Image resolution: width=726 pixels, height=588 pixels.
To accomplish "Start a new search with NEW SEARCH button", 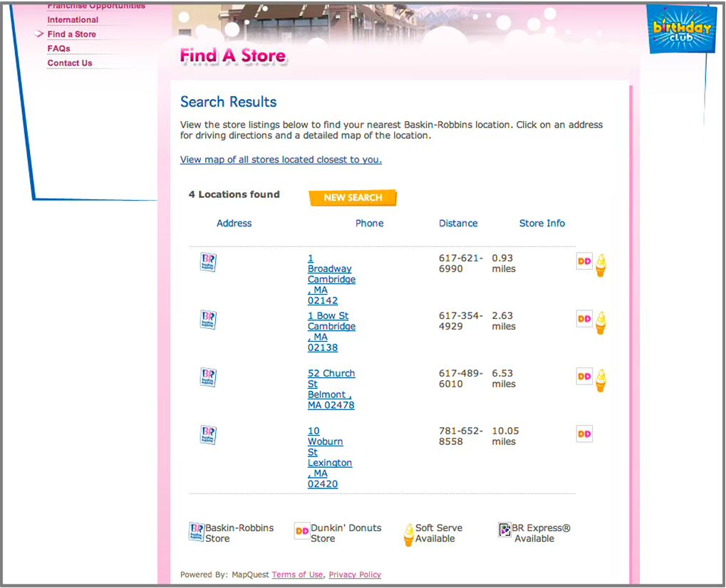I will coord(353,197).
